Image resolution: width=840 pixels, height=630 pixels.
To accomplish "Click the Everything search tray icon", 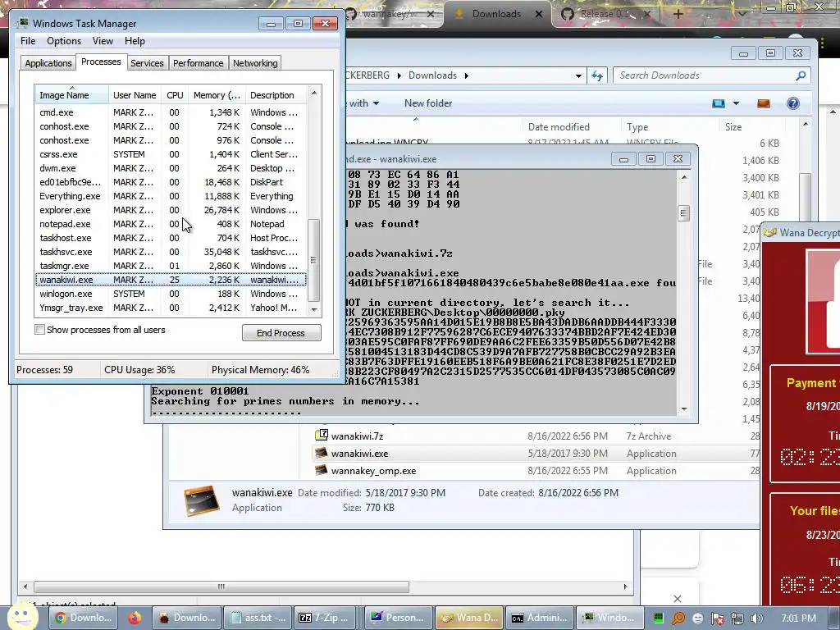I will (x=678, y=619).
